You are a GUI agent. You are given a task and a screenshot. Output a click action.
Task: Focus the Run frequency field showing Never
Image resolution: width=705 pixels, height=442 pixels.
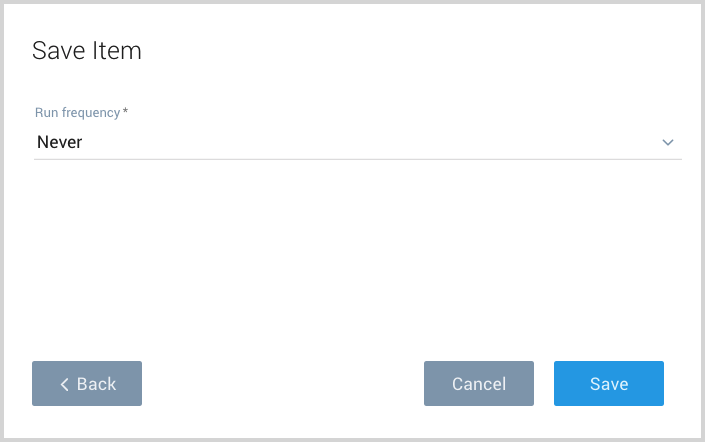pos(357,143)
